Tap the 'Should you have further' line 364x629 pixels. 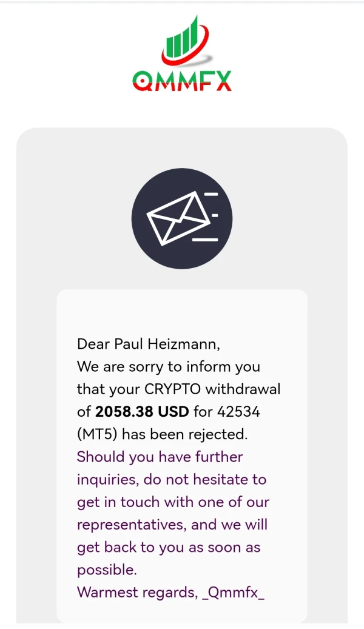click(160, 457)
